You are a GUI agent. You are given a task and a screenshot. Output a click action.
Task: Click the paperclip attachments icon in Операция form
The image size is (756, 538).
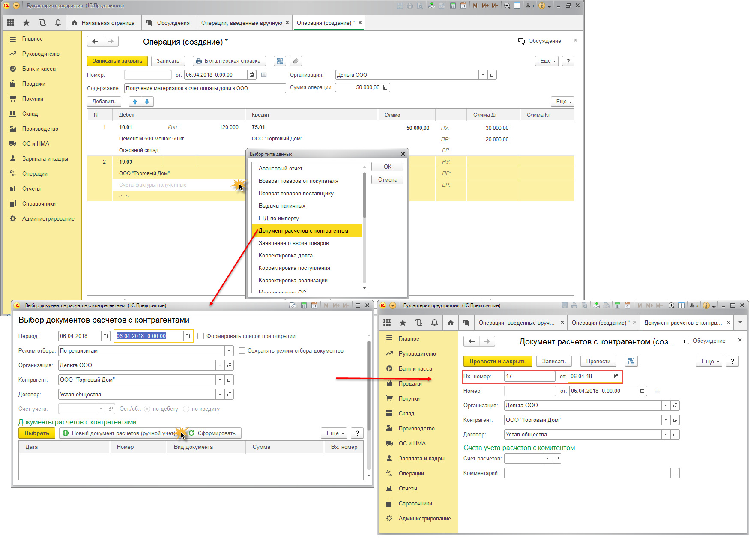(x=296, y=61)
